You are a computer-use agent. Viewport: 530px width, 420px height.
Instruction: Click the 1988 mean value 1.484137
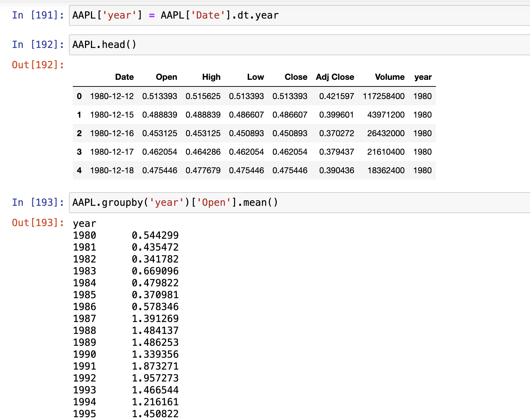[155, 330]
